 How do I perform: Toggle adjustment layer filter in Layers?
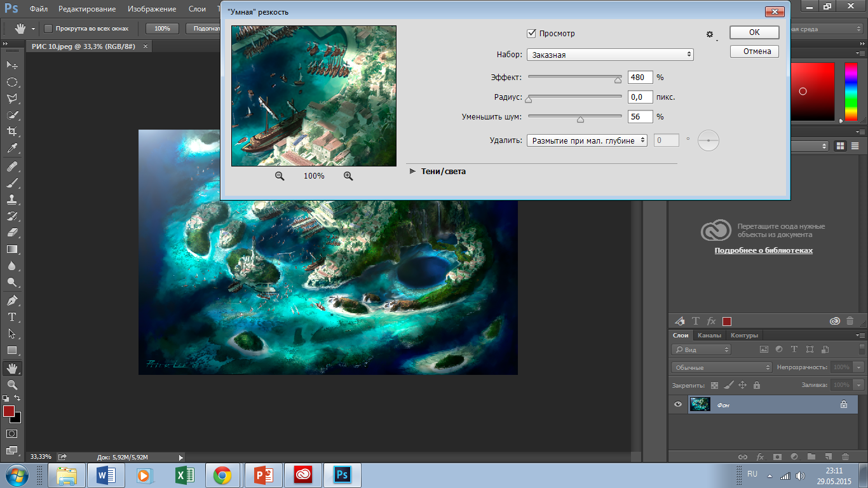tap(779, 349)
